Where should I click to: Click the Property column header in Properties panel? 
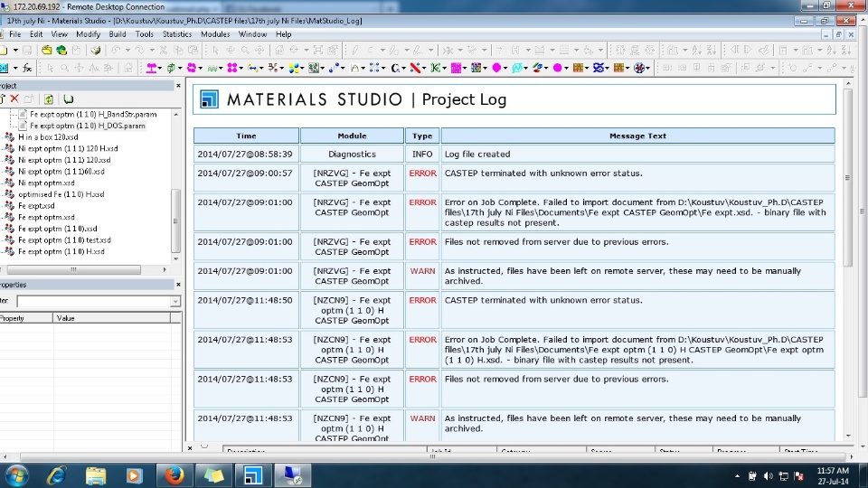[26, 318]
